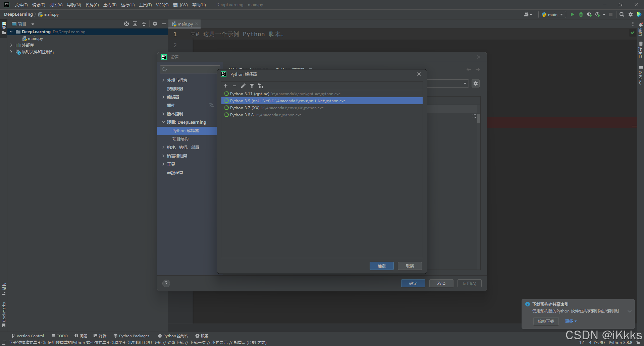This screenshot has width=644, height=346.
Task: Open 运行(U) menu
Action: pos(128,5)
